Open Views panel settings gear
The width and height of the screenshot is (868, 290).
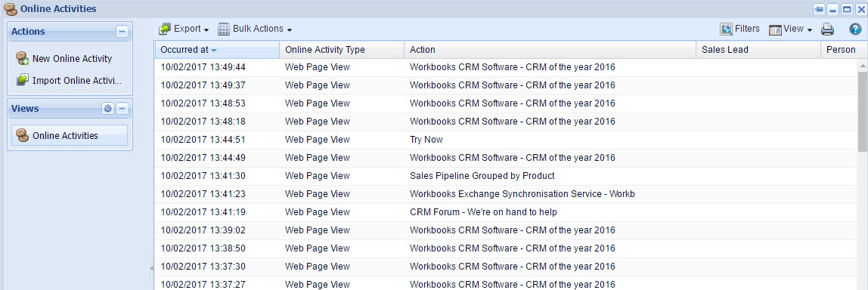pos(107,109)
